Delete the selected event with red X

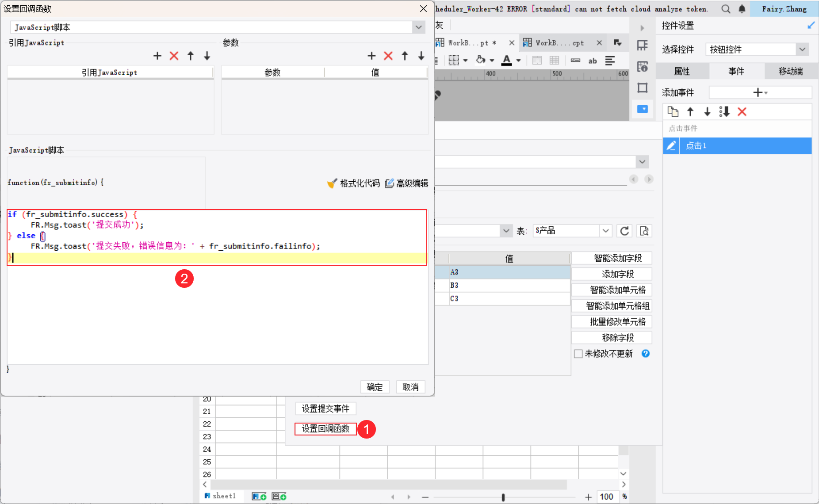[x=742, y=112]
